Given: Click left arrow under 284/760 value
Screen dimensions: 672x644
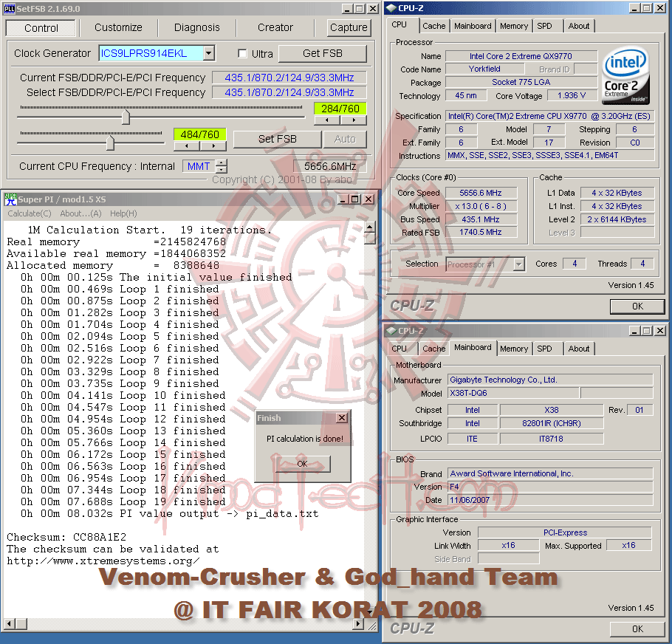Looking at the screenshot, I should 327,120.
